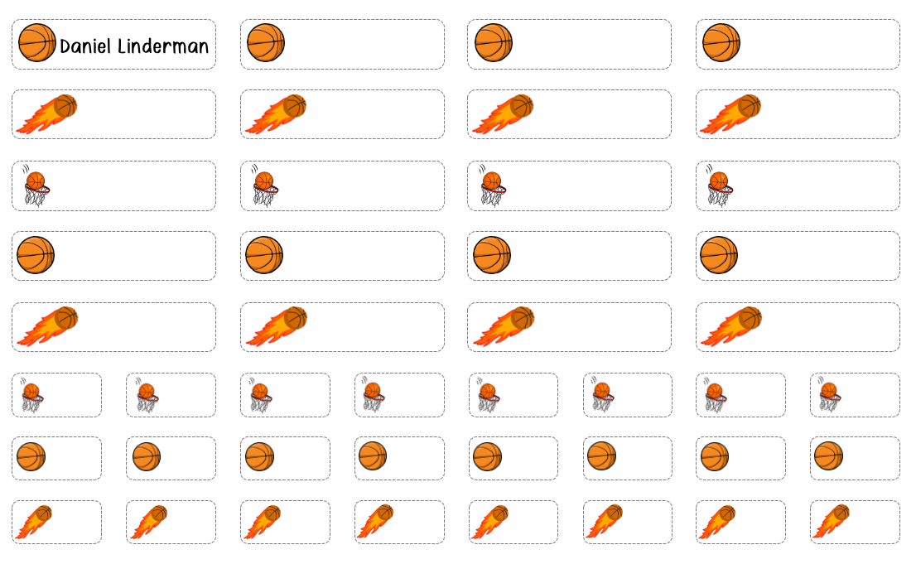
Task: Click the basketball-in-hoop icon in third row, last column
Action: pos(719,187)
